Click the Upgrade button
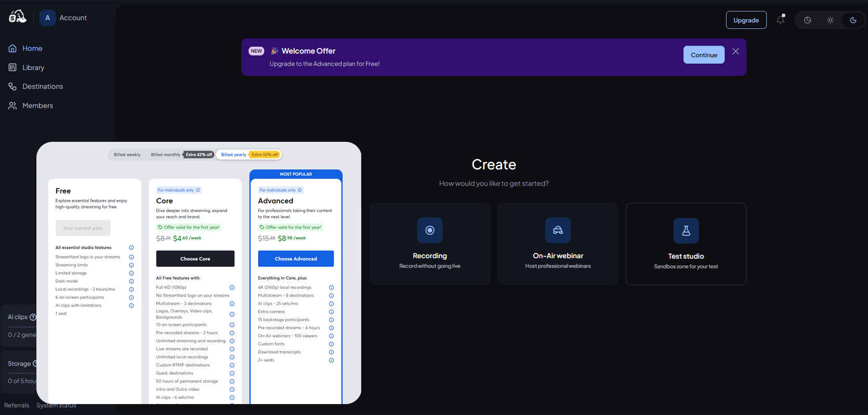This screenshot has width=868, height=415. click(x=746, y=20)
